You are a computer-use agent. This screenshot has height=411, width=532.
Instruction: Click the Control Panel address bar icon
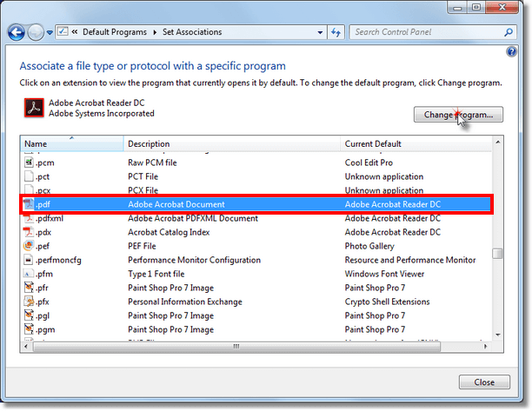[63, 32]
